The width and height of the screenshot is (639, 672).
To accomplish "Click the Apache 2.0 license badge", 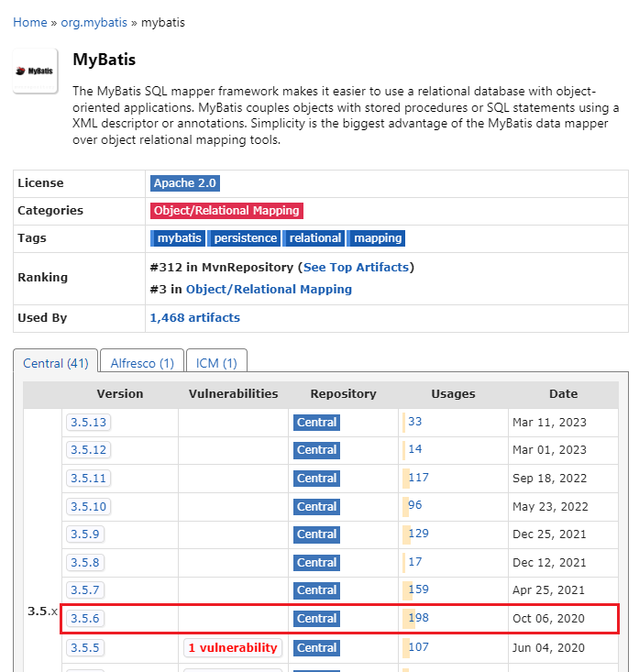I will (x=184, y=183).
